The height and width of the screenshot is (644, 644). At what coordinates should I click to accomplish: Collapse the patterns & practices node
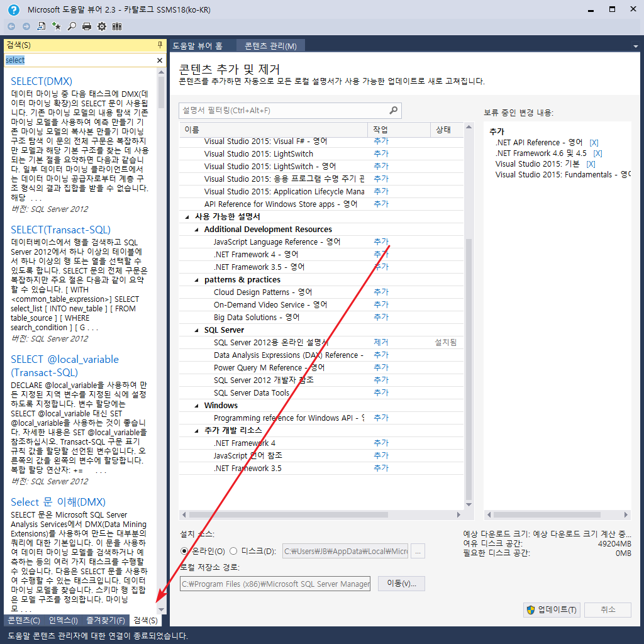(x=196, y=280)
